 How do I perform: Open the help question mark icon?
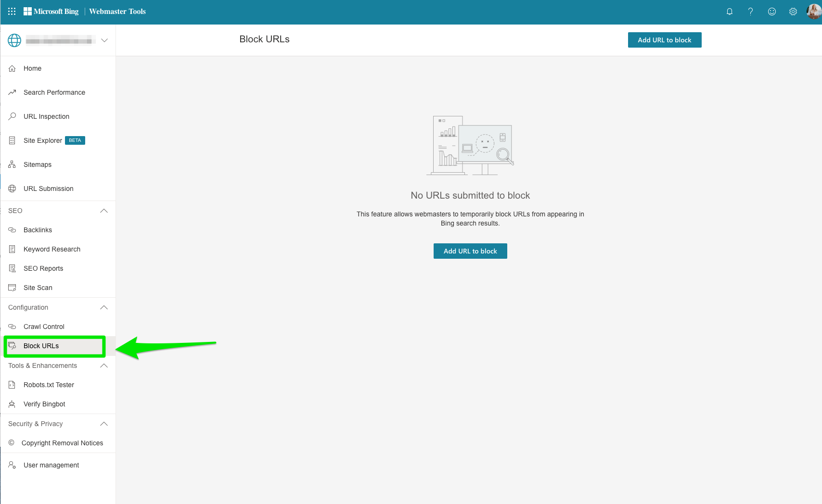[x=750, y=11]
